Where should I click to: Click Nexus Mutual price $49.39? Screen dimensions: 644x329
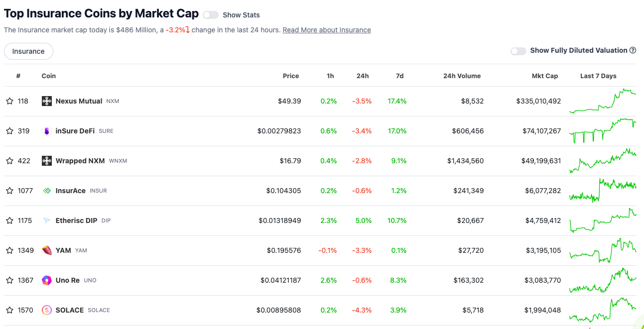click(x=289, y=101)
